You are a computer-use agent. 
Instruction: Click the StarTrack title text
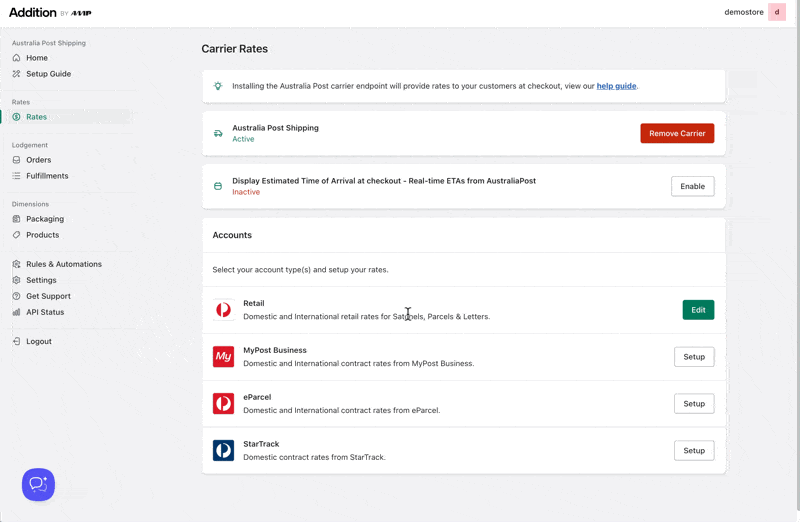(261, 444)
